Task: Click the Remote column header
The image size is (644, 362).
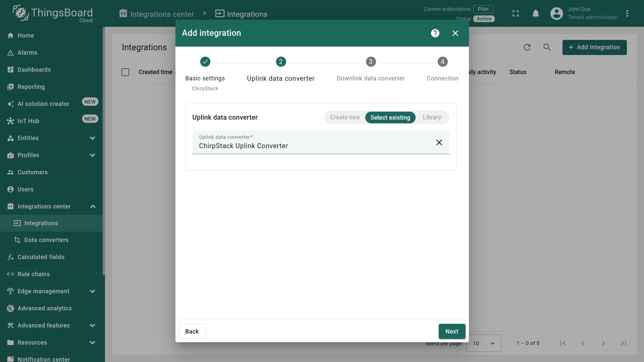Action: point(565,72)
